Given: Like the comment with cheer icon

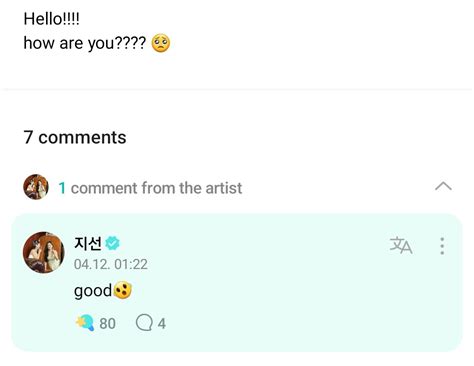Looking at the screenshot, I should [85, 323].
